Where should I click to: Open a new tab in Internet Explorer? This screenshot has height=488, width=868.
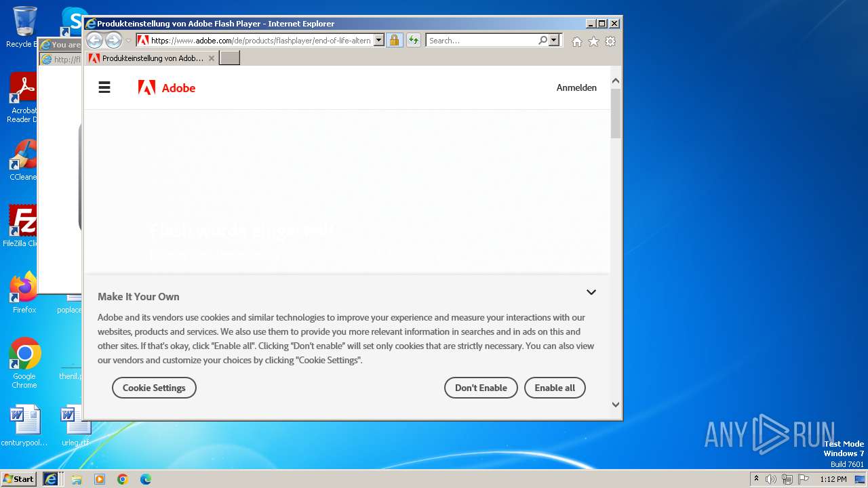230,58
